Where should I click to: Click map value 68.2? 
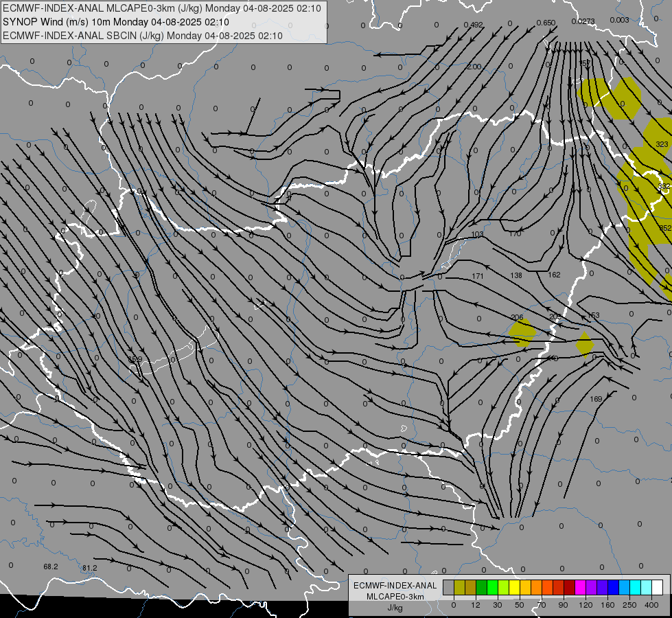coord(51,566)
